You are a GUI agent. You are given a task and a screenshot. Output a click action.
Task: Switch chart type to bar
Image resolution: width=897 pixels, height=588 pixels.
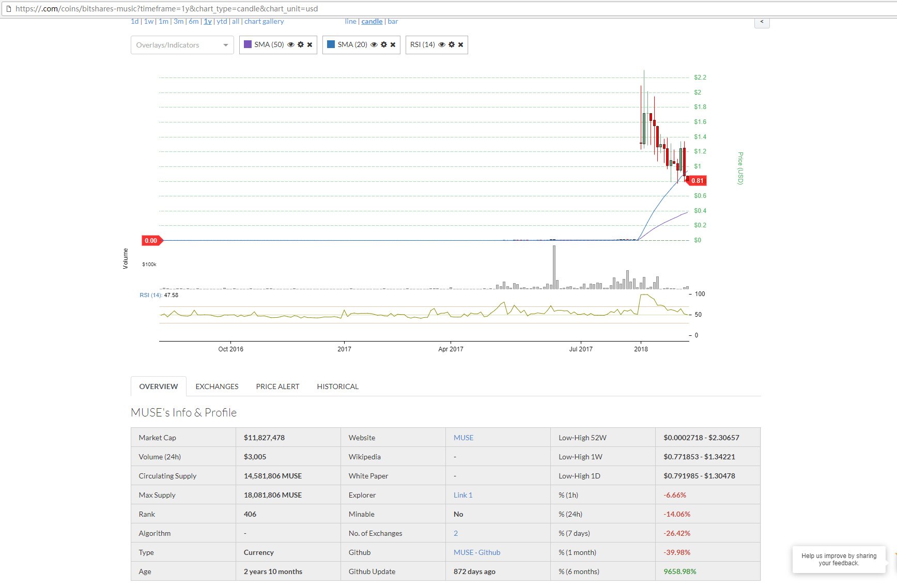[x=393, y=21]
